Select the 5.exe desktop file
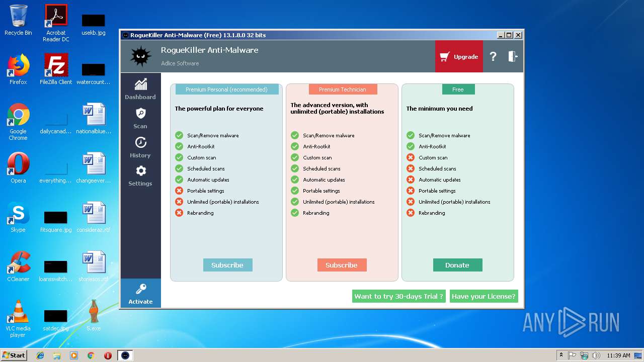The height and width of the screenshot is (362, 644). pyautogui.click(x=94, y=316)
